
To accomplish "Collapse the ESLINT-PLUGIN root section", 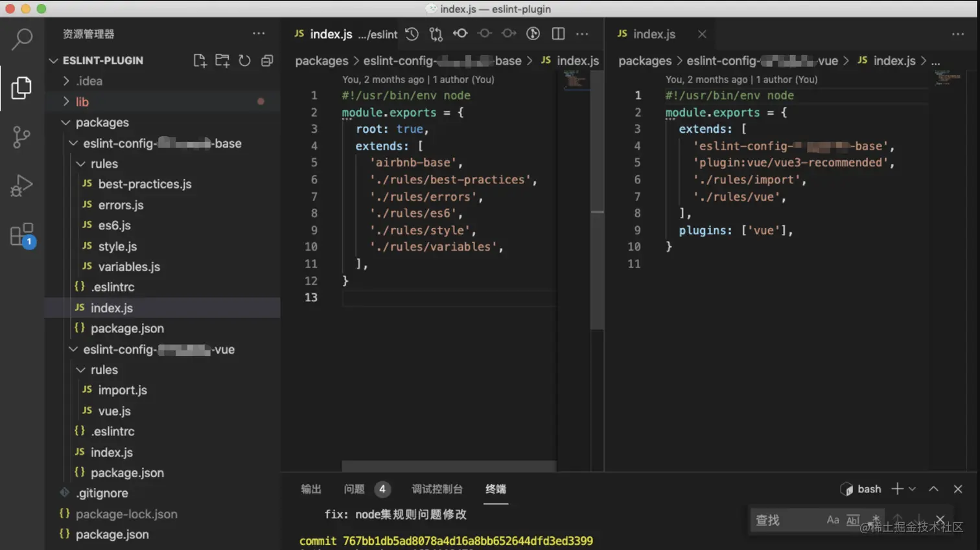I will tap(54, 60).
